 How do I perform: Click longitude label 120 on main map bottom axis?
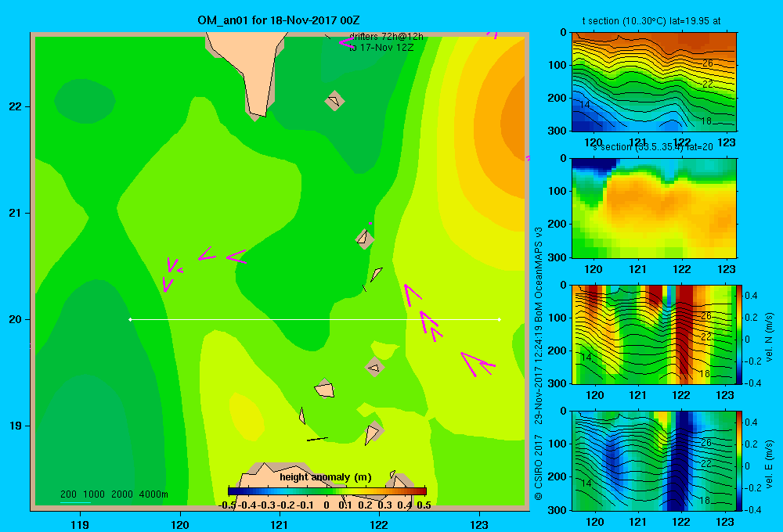(x=180, y=524)
